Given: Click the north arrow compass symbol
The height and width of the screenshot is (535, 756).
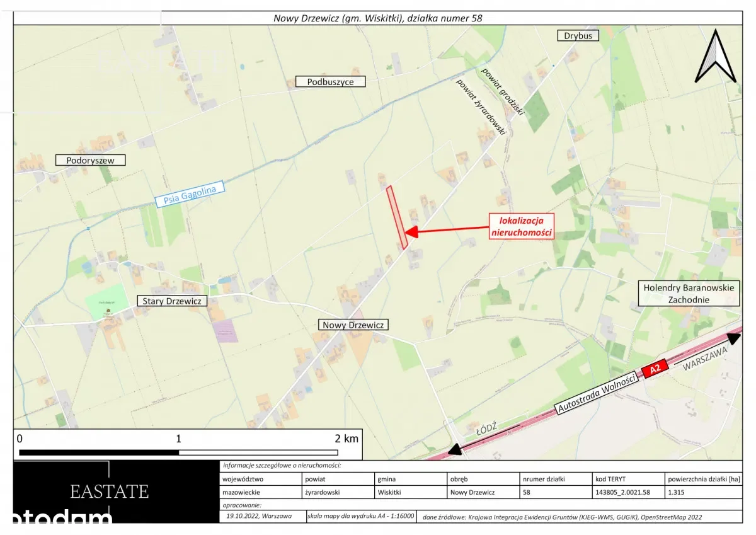Looking at the screenshot, I should (x=715, y=56).
